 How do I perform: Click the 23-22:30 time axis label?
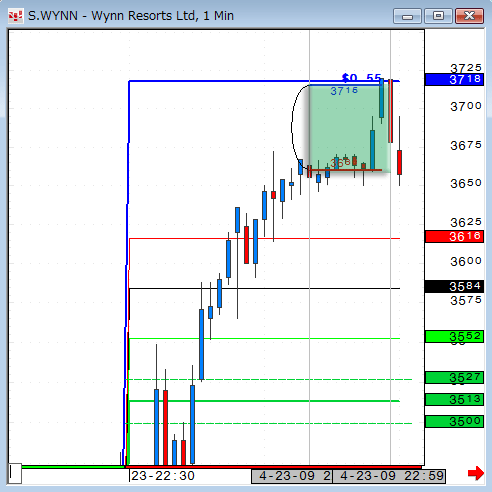[163, 476]
